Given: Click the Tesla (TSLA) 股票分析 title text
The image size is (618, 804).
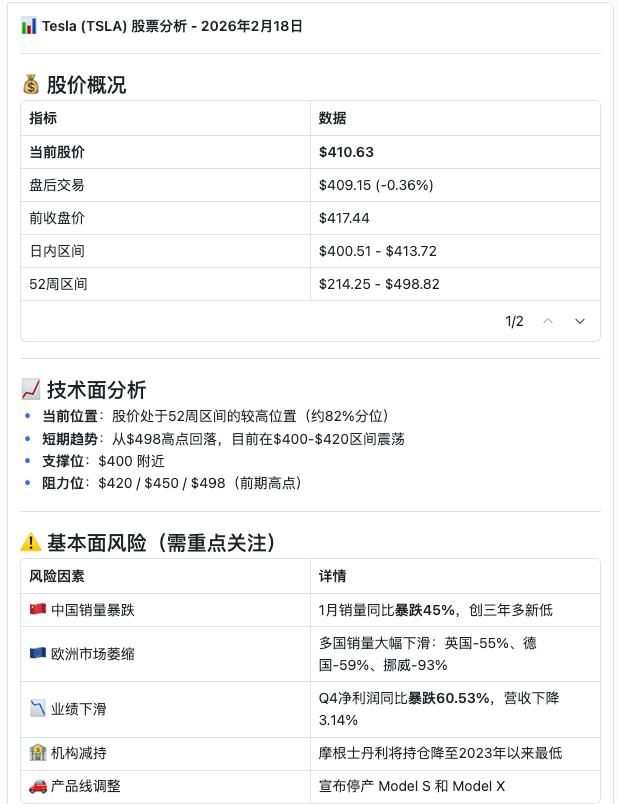Looking at the screenshot, I should point(172,26).
